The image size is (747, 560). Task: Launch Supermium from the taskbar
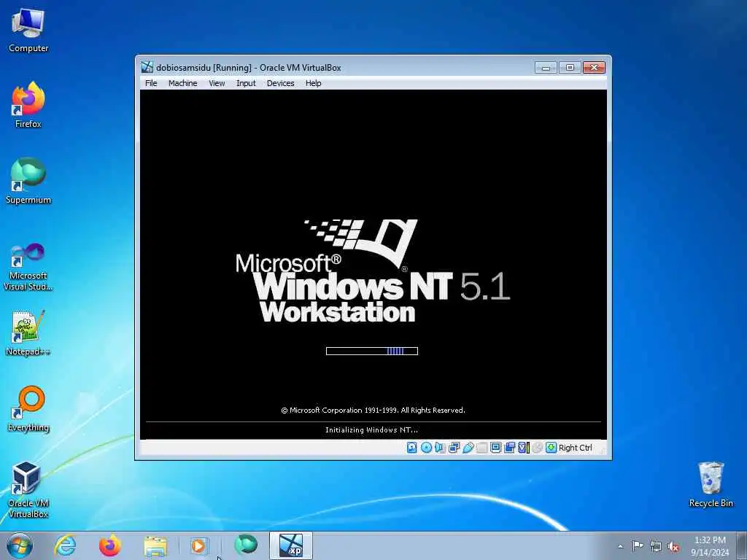(x=246, y=545)
